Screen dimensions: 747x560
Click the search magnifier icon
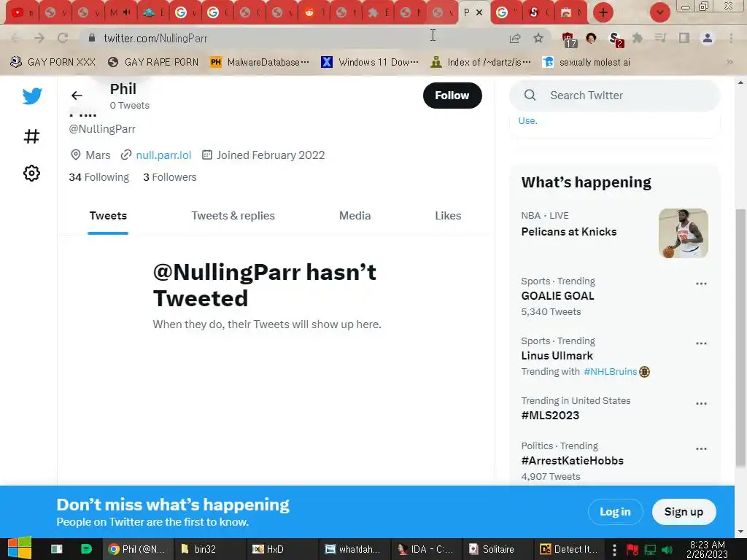pos(530,96)
